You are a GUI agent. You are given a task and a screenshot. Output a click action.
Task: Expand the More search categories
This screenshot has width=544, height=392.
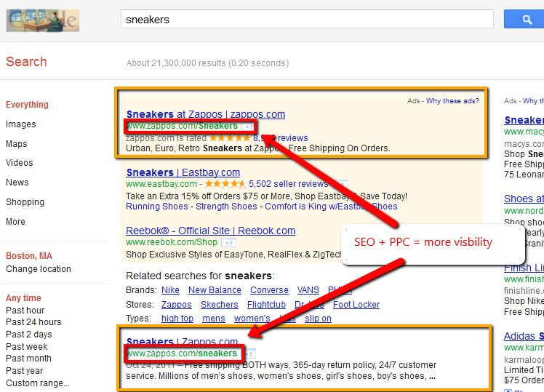click(x=15, y=221)
